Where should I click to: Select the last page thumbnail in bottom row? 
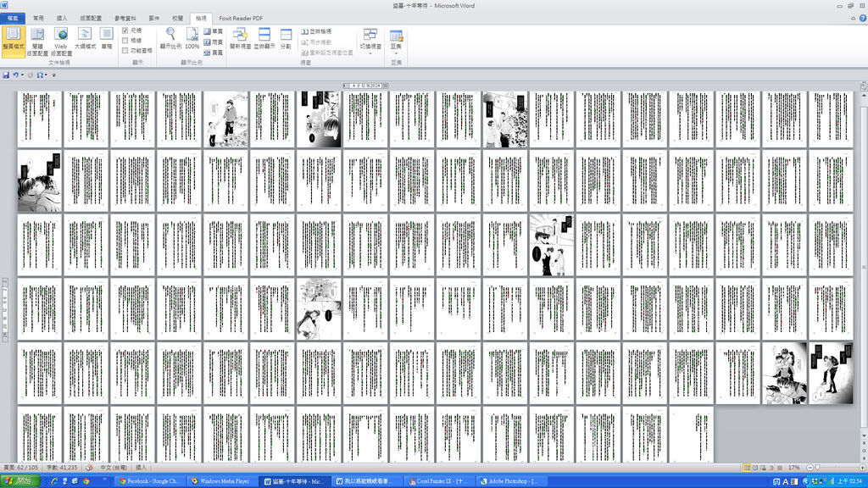coord(692,435)
